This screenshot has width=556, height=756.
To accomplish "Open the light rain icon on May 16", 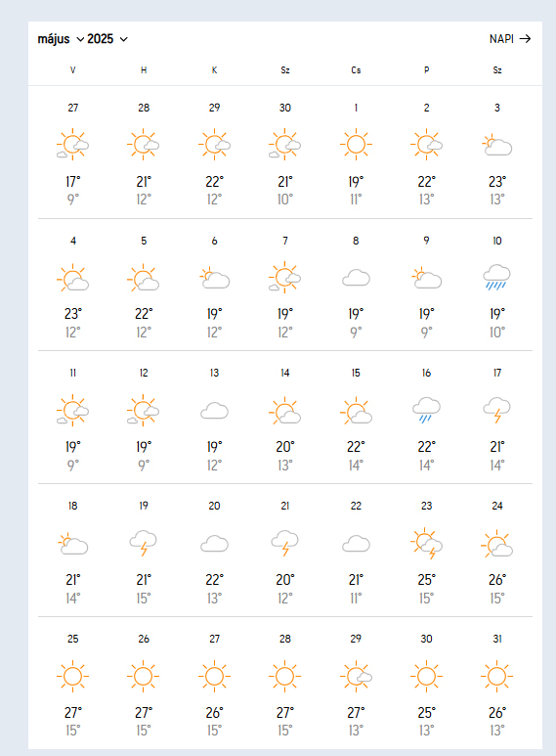I will [426, 410].
